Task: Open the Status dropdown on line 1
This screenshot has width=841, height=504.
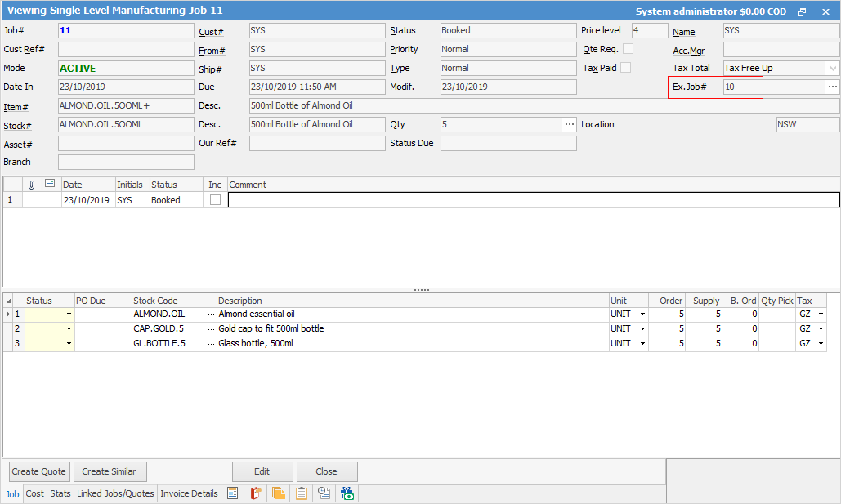Action: coord(69,313)
